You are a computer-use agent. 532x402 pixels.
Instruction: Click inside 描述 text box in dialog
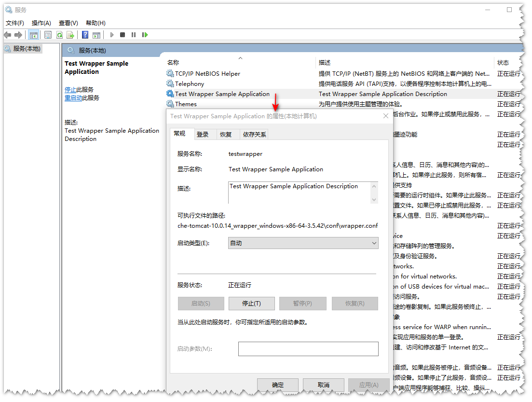click(299, 193)
